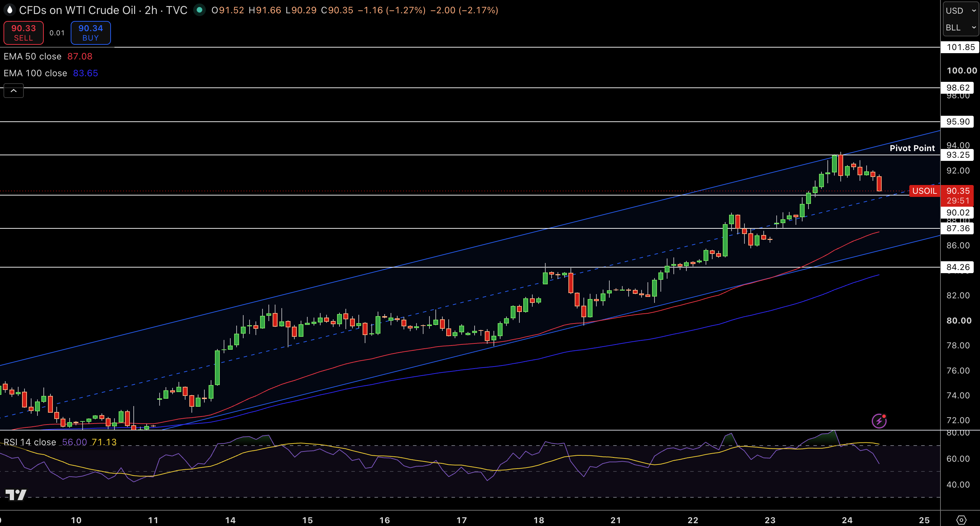Click the 76.00 price scale label
The height and width of the screenshot is (526, 980).
[x=958, y=371]
